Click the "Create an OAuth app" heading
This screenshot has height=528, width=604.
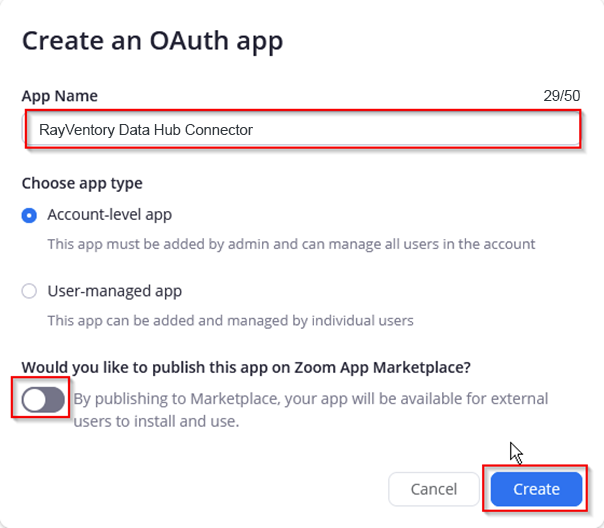(x=152, y=41)
